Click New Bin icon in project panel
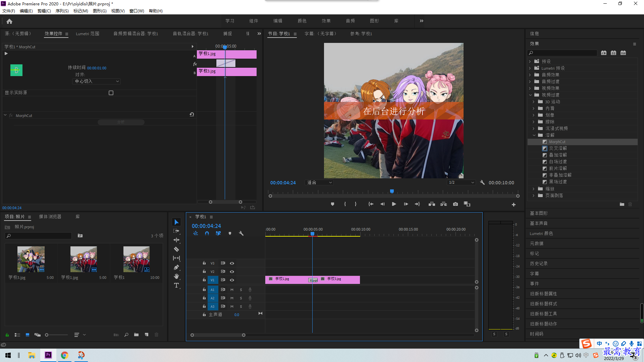 (136, 335)
